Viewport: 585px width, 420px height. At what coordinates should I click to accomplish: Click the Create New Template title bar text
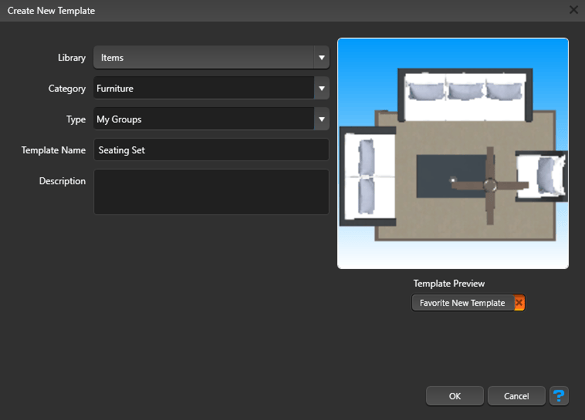point(51,11)
